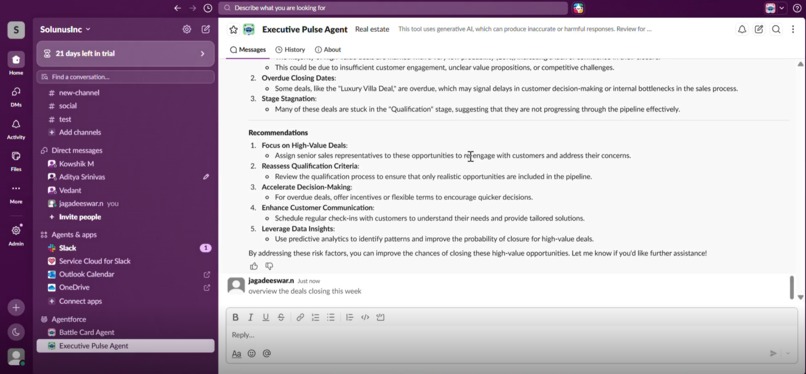Toggle strikethrough formatting in the composer
The image size is (806, 374).
coord(281,317)
